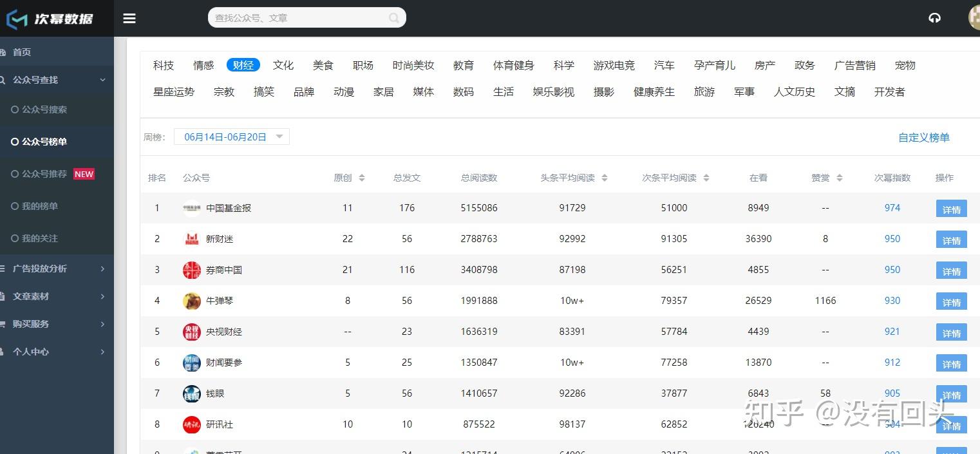Sort by 次条平均阅读 column arrows
Screen dimensions: 980x454
pyautogui.click(x=706, y=178)
